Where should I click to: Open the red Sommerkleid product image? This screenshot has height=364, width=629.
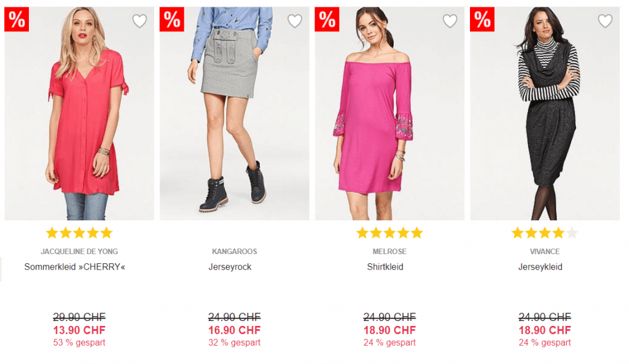79,114
